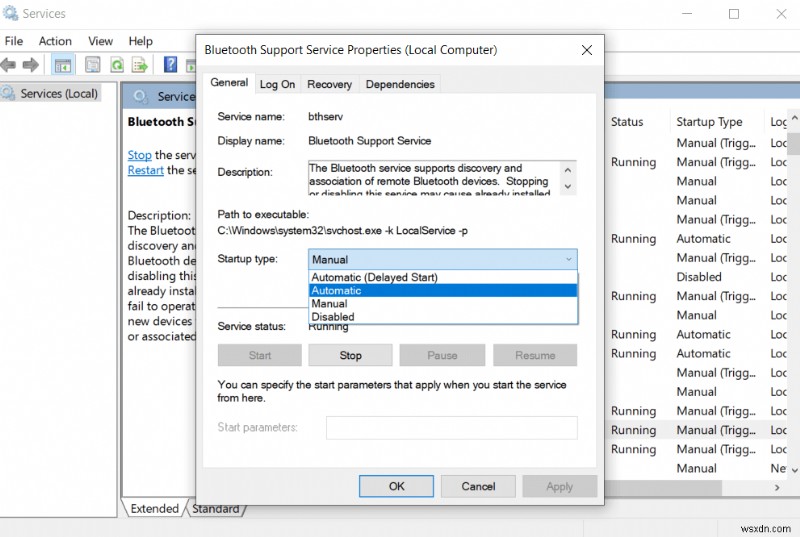Switch to the Recovery tab
This screenshot has width=800, height=537.
coord(330,85)
